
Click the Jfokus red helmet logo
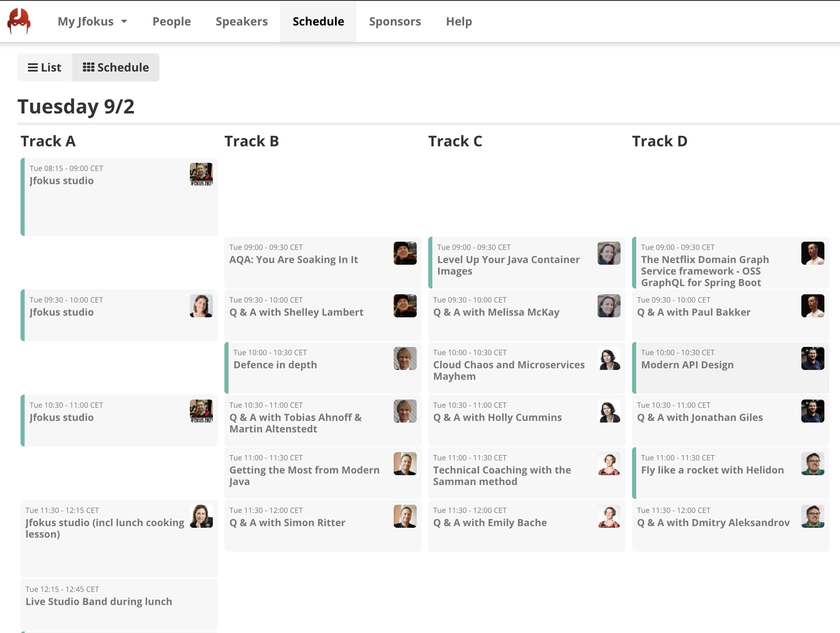point(19,21)
